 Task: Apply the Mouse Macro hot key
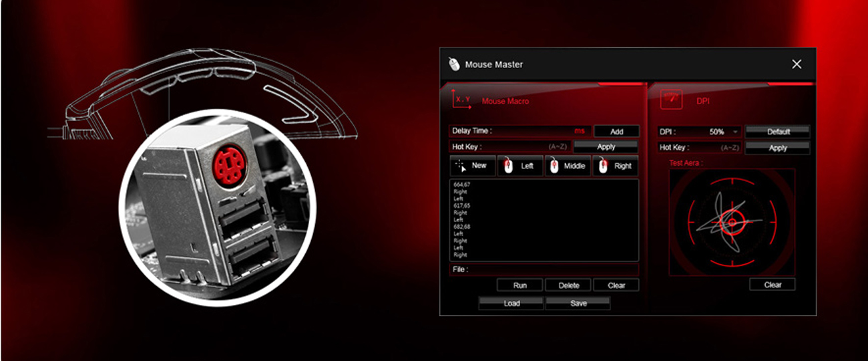point(606,146)
